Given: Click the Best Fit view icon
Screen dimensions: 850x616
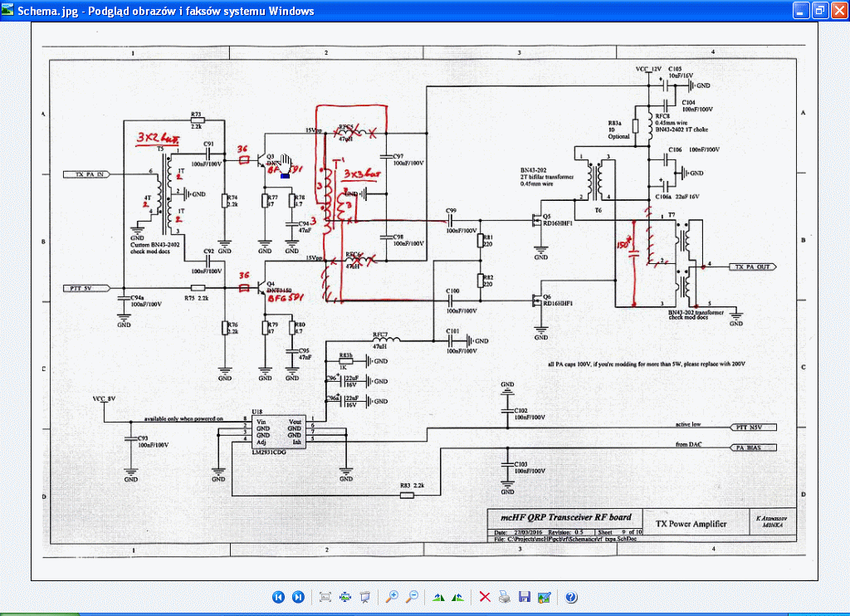Looking at the screenshot, I should pyautogui.click(x=325, y=597).
